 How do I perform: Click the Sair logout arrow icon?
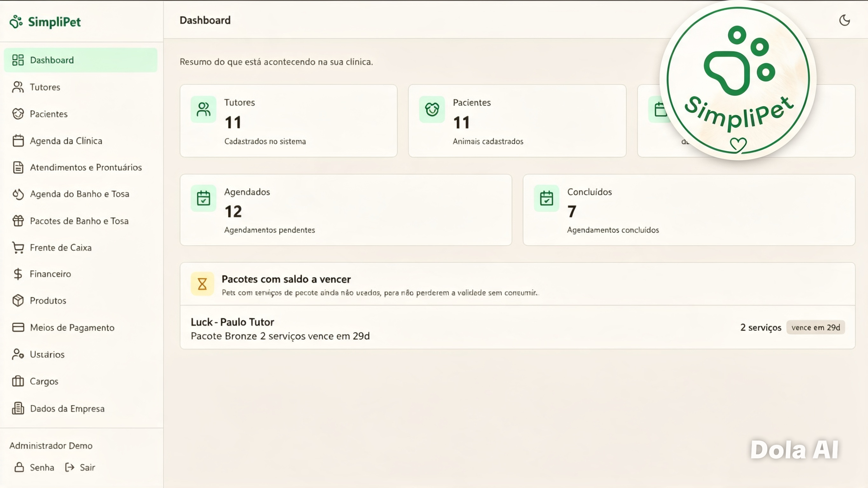coord(70,467)
